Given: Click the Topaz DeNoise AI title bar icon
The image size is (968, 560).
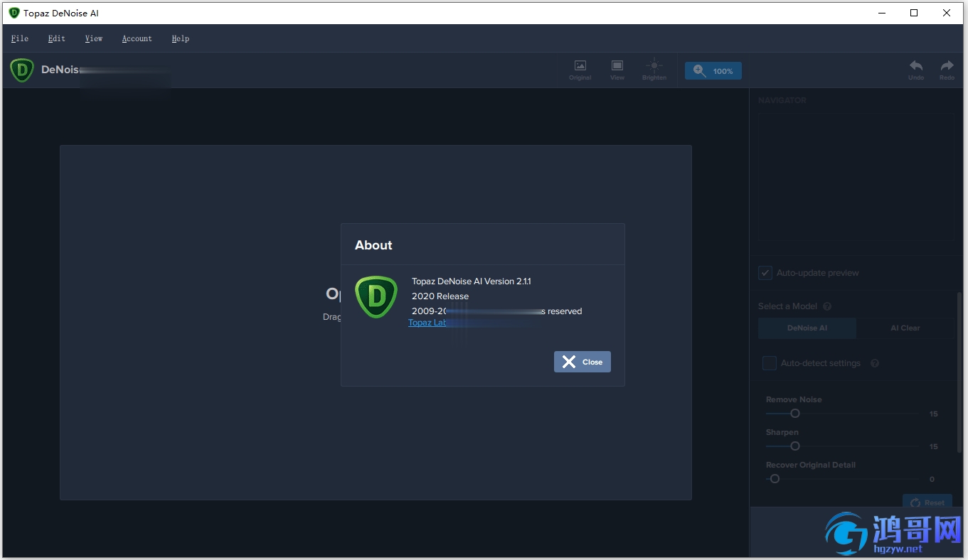Looking at the screenshot, I should tap(14, 13).
